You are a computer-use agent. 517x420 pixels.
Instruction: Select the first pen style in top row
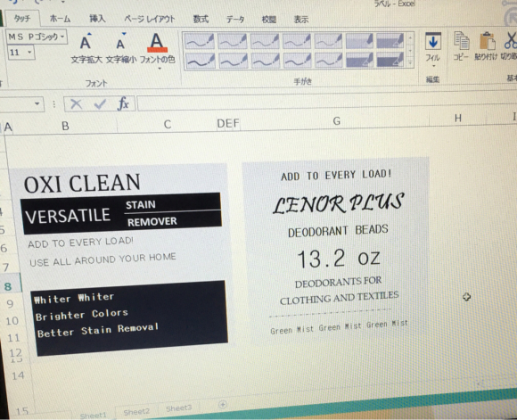200,41
